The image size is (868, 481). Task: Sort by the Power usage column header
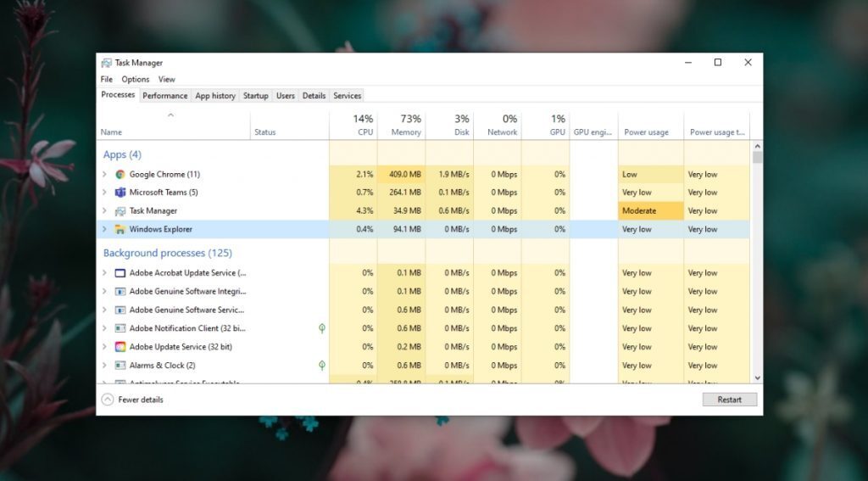[651, 126]
